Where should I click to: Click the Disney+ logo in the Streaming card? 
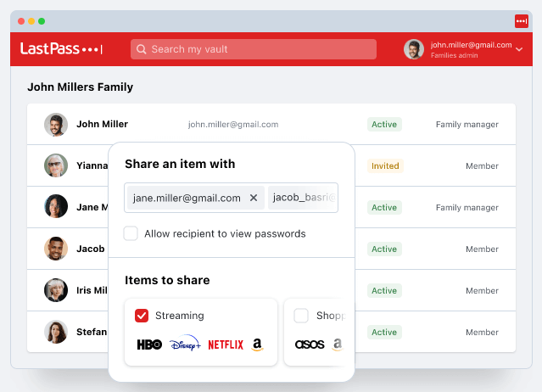tap(185, 343)
